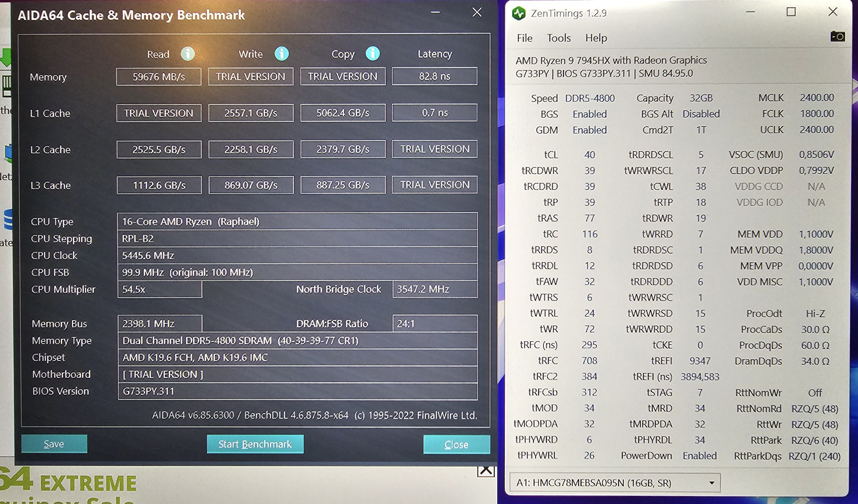Click the L1 Cache latency 0.7 ns cell

(x=434, y=112)
